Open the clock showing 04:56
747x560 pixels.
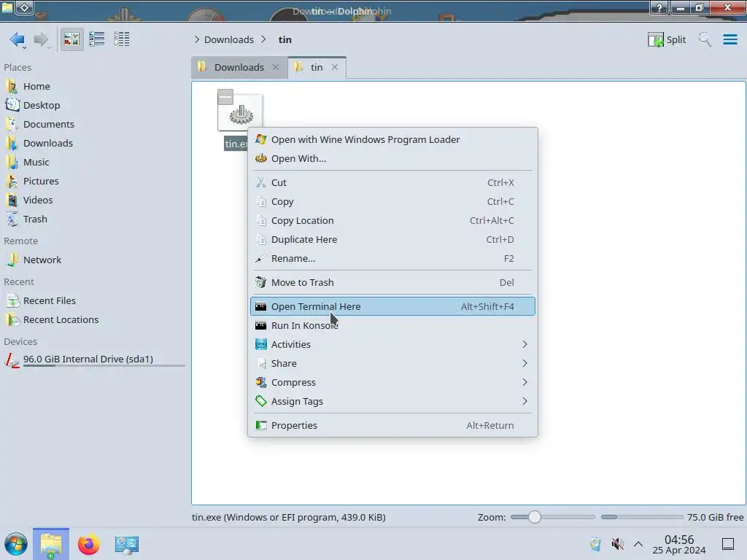pos(679,545)
